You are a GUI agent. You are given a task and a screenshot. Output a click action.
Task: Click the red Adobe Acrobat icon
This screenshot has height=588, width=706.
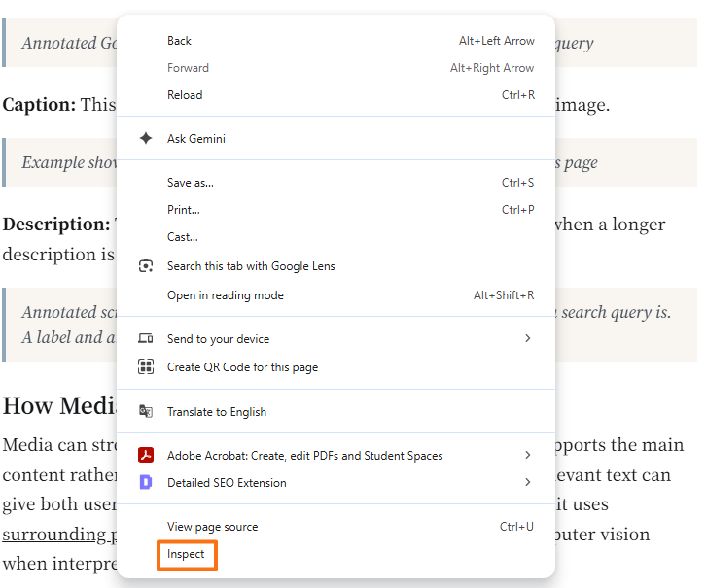[x=146, y=455]
